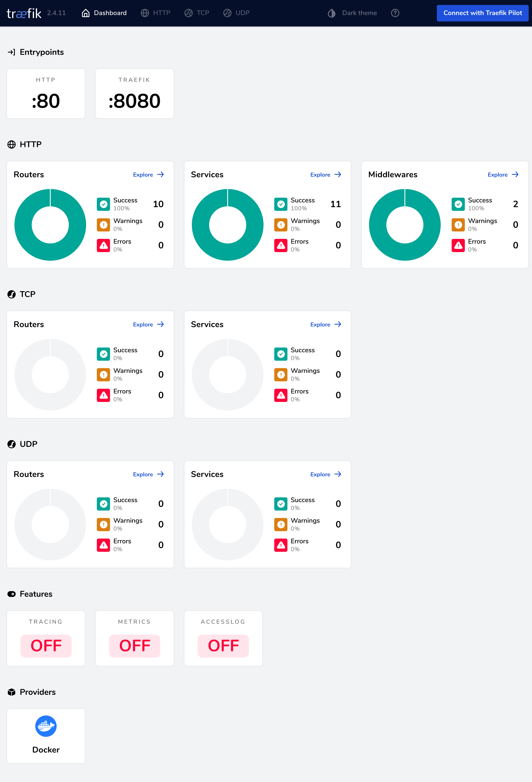Screen dimensions: 532x782
Task: Click the Traefik logo
Action: point(24,13)
